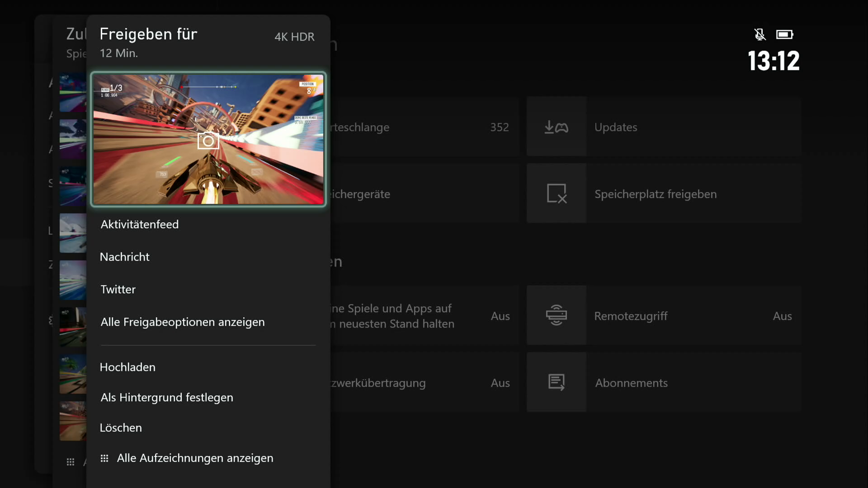This screenshot has width=868, height=488.
Task: Click the muted microphone status icon
Action: [759, 34]
